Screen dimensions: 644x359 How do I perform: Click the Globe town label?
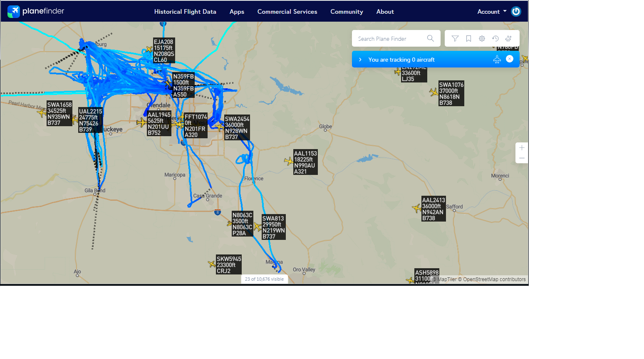click(x=325, y=127)
